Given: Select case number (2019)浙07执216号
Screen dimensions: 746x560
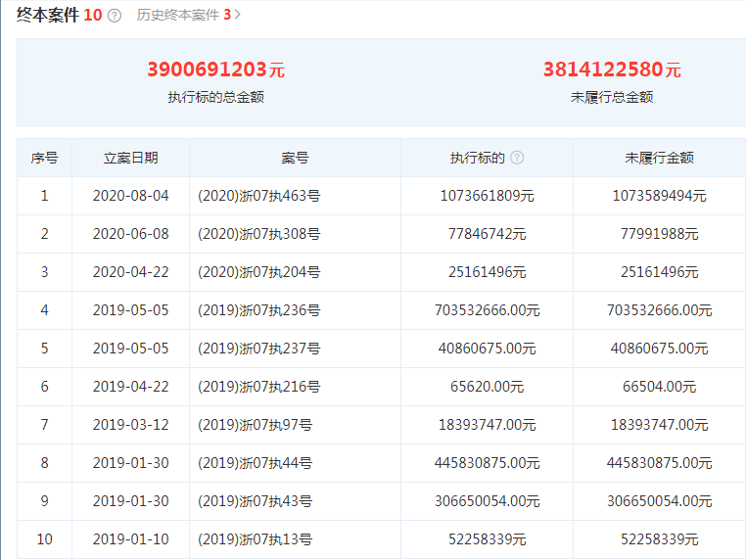Looking at the screenshot, I should [x=259, y=387].
